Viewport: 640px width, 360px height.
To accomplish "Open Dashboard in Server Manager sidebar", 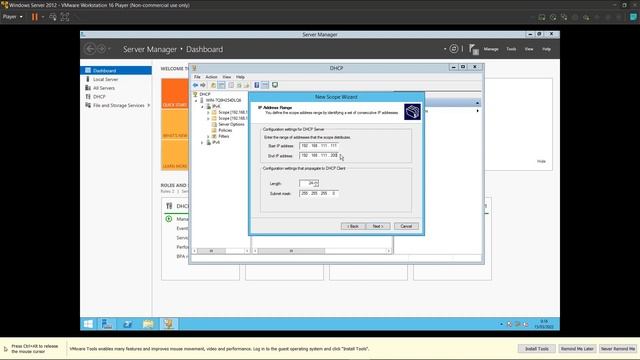I will tap(116, 71).
